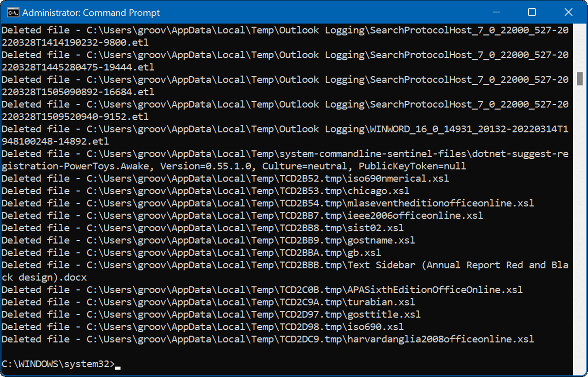Screen dimensions: 588x377
Task: Click the line containing 'system-commandline-sentinel-files'
Action: tap(285, 154)
